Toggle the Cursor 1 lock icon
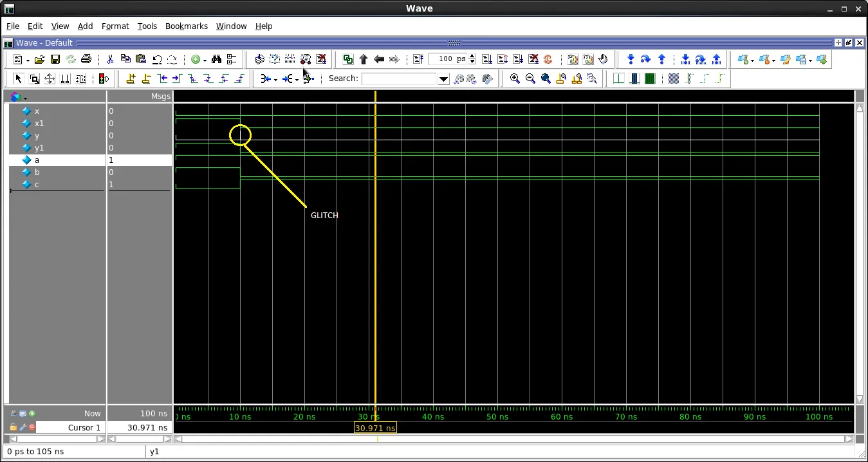This screenshot has height=462, width=868. (14, 427)
